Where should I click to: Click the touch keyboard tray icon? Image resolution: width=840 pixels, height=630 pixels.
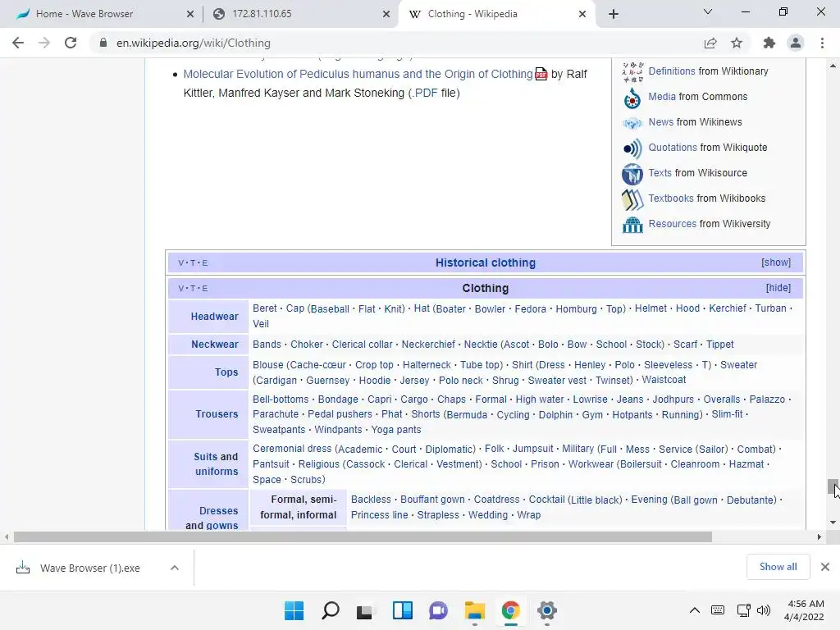(718, 610)
